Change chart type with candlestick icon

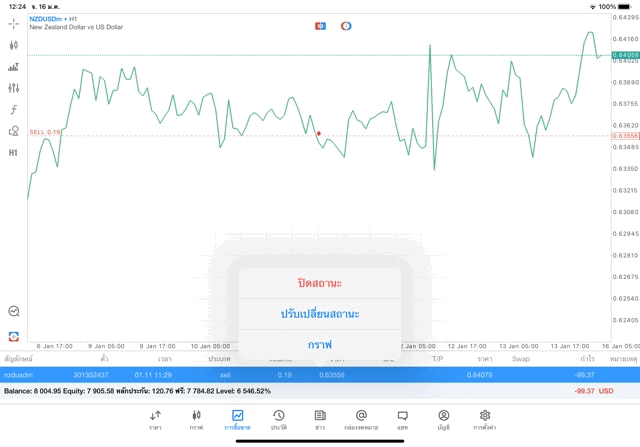coord(13,45)
